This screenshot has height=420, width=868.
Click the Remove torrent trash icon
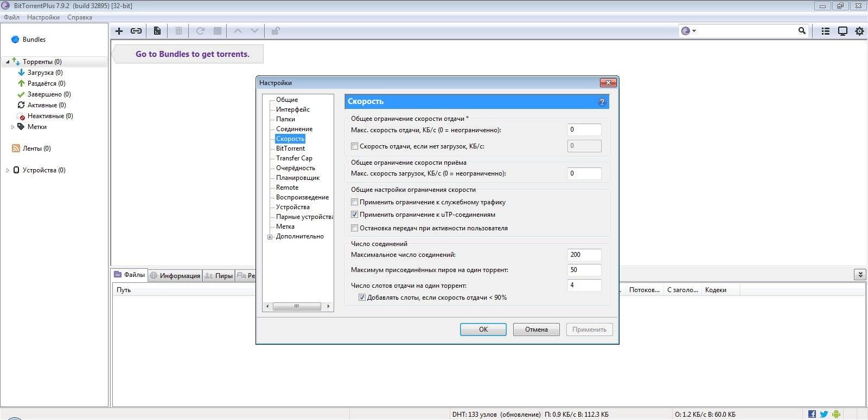coord(178,31)
